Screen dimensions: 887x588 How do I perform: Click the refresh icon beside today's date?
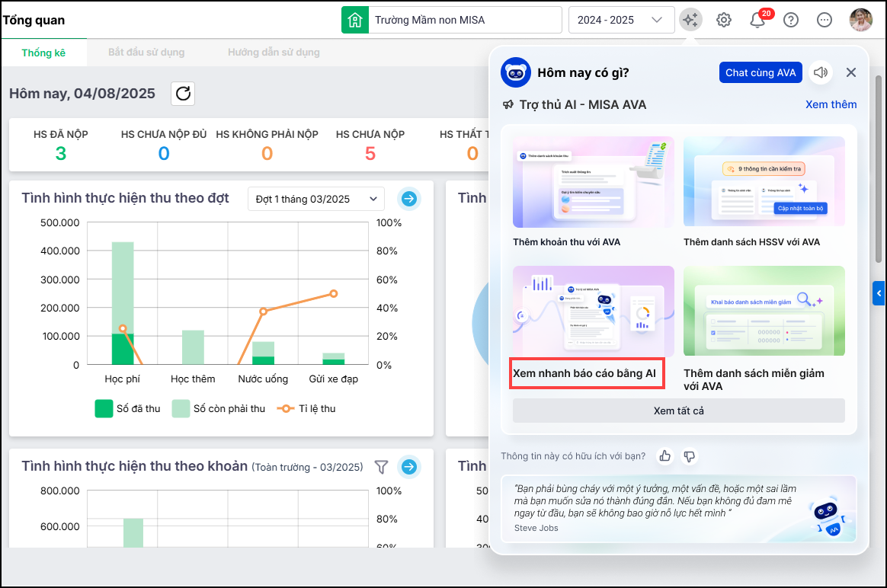[183, 94]
